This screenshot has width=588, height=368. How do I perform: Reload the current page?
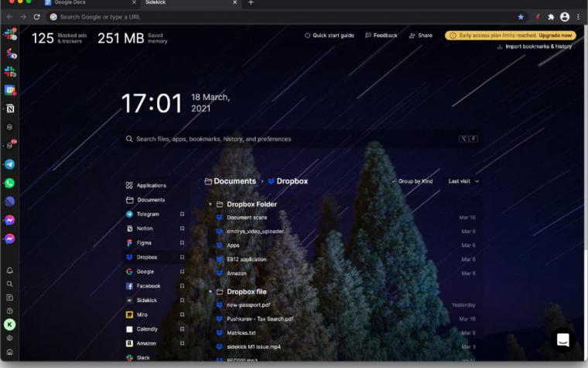(37, 17)
